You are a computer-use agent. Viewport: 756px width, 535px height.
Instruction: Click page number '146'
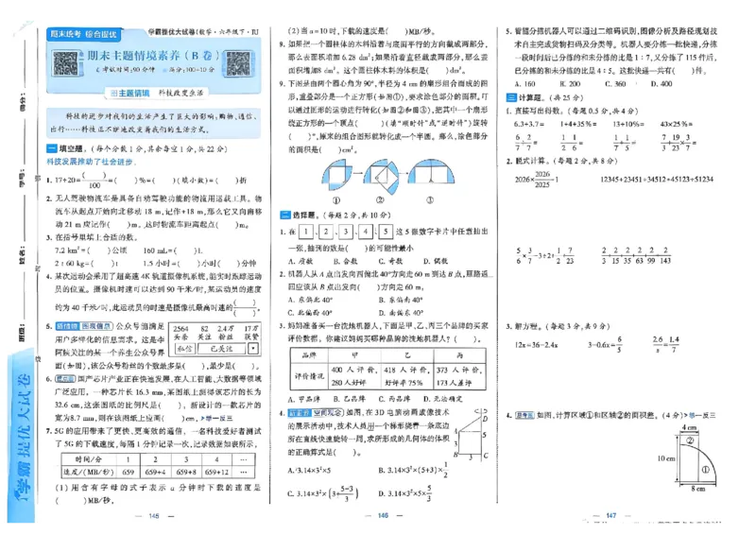click(383, 516)
